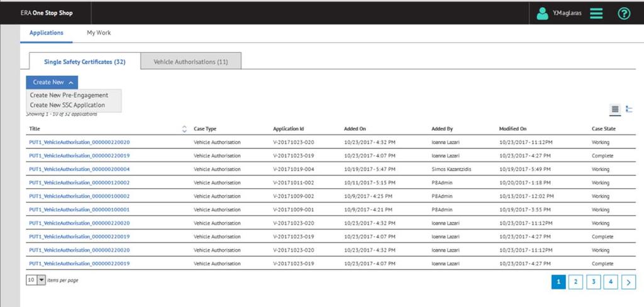This screenshot has width=644, height=307.
Task: Click modified date 10/19/2017 - 5:49 PM
Action: [x=525, y=169]
